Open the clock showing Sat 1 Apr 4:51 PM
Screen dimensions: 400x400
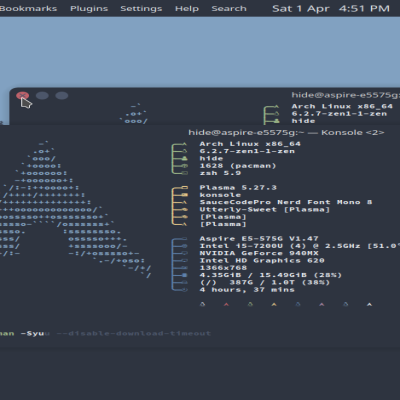pos(331,8)
